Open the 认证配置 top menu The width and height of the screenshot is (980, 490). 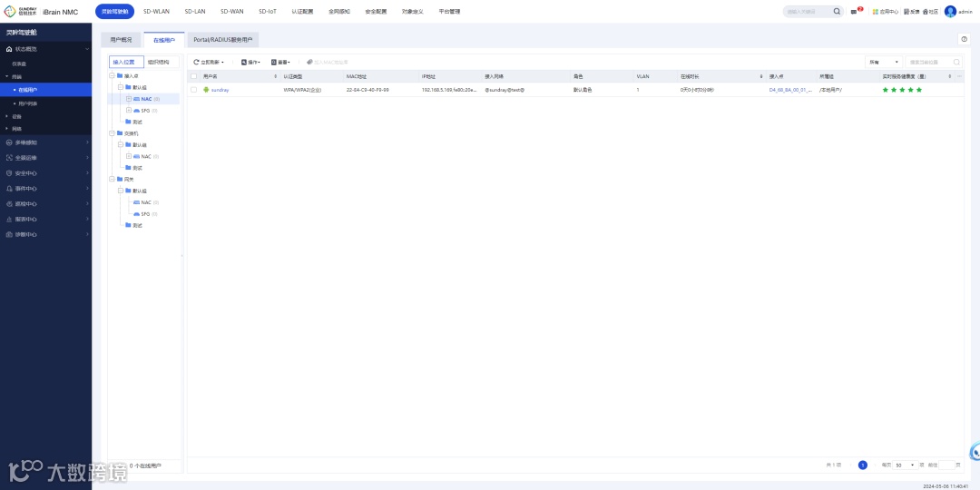point(302,11)
